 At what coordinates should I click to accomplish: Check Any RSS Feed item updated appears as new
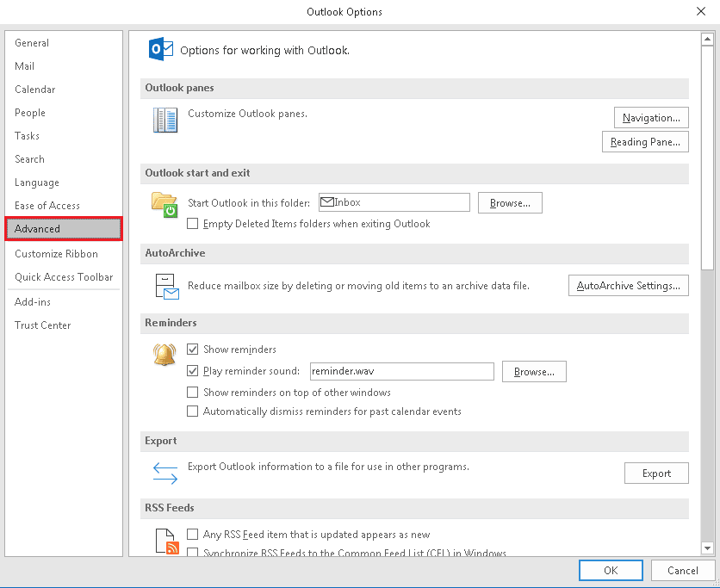point(192,535)
